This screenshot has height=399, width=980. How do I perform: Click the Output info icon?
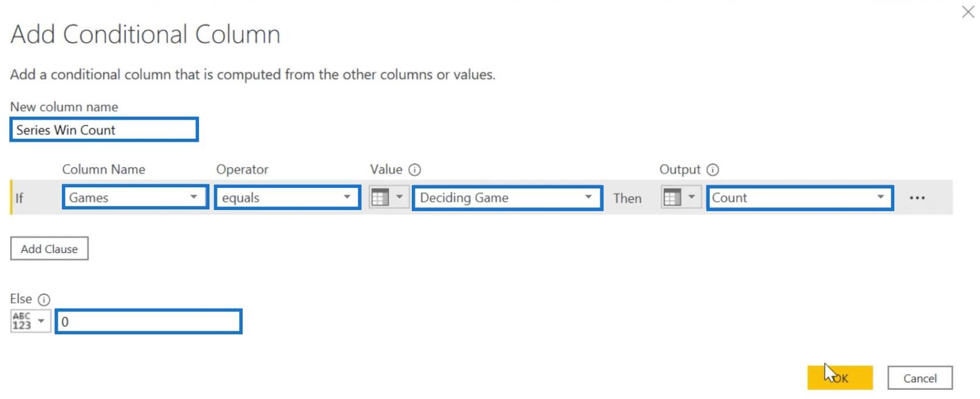point(713,170)
